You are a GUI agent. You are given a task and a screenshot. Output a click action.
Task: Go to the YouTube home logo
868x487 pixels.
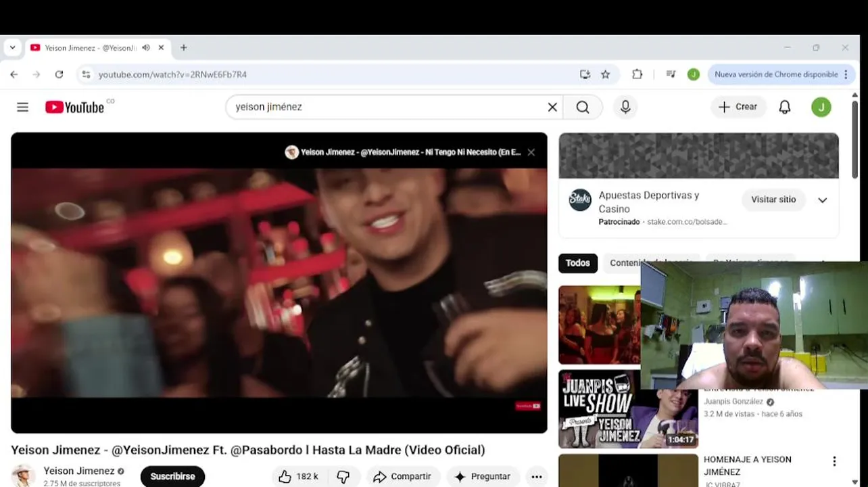pyautogui.click(x=75, y=107)
